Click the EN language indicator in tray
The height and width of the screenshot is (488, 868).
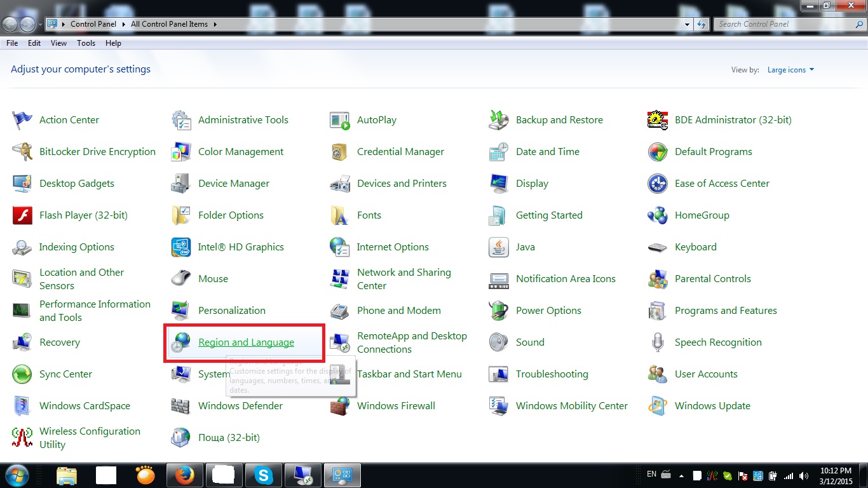(x=651, y=474)
